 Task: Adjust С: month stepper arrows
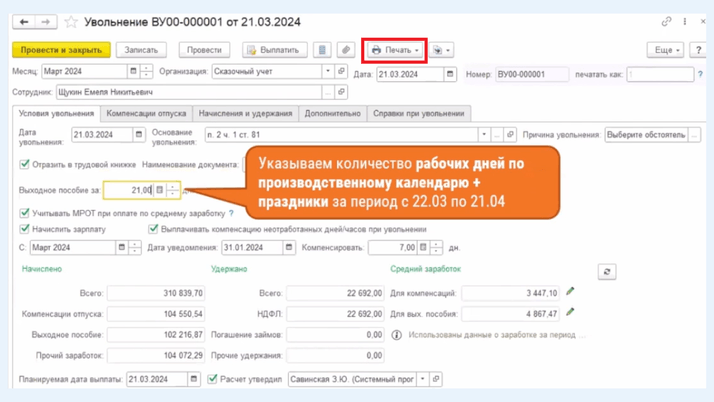tap(135, 247)
